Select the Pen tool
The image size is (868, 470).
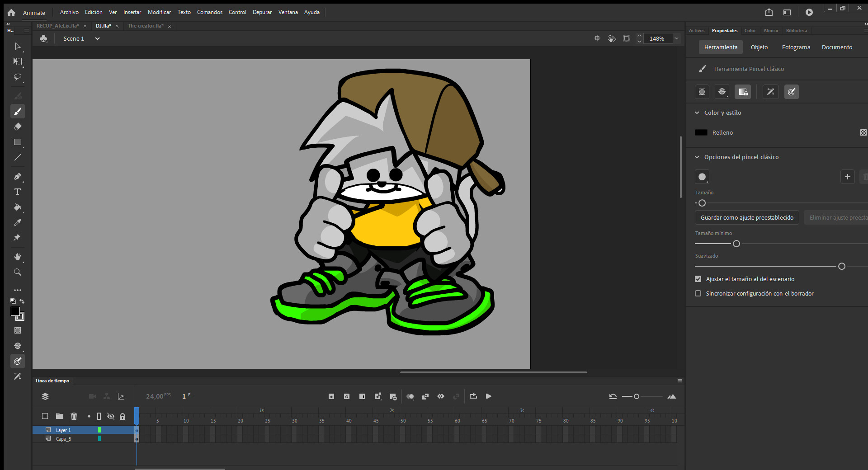(x=18, y=176)
